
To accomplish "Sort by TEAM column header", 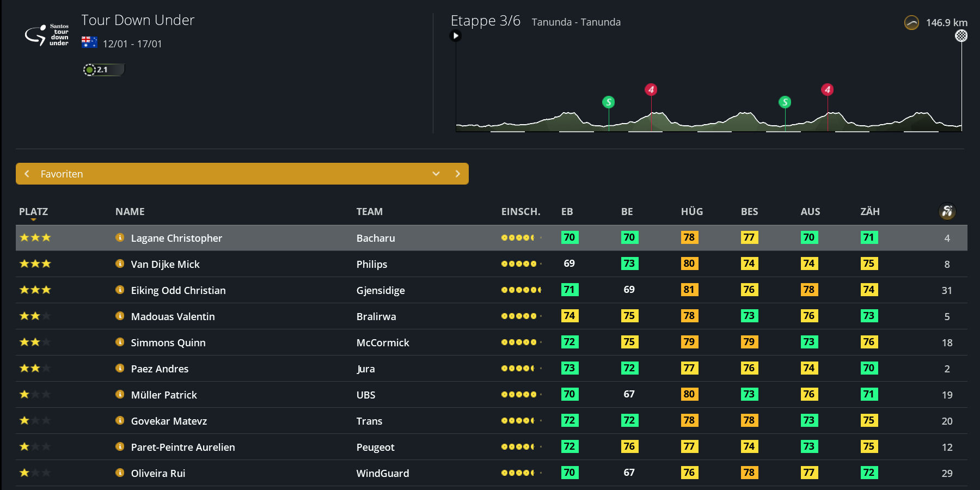I will coord(370,212).
